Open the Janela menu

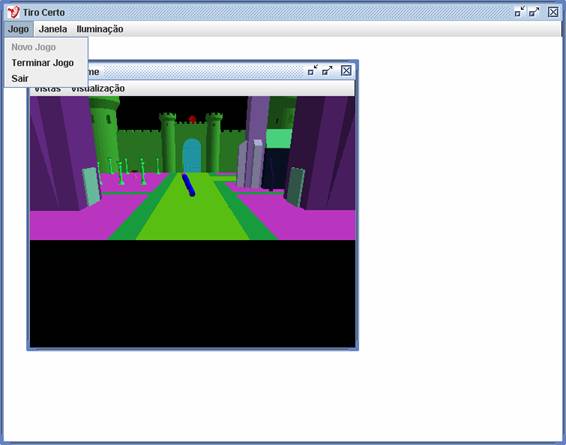click(x=53, y=29)
